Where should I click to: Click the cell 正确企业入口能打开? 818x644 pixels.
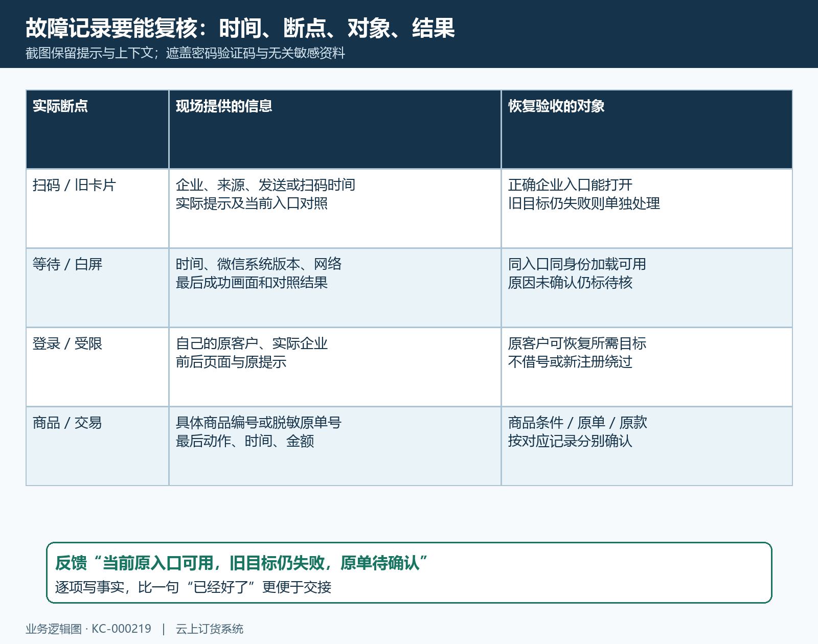[647, 209]
